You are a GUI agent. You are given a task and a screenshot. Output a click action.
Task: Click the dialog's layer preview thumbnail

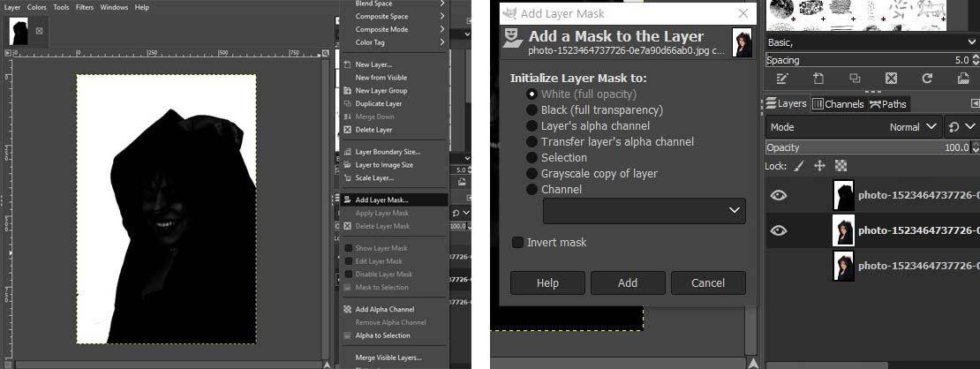743,42
